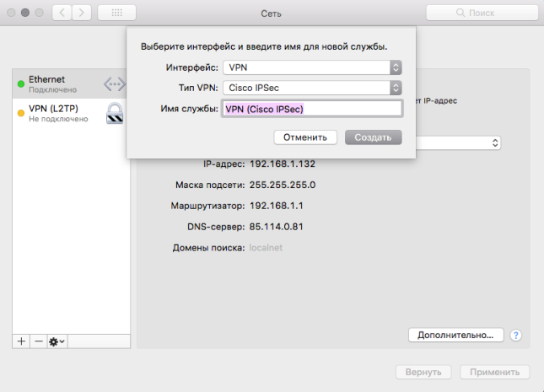This screenshot has width=544, height=392.
Task: Click the Маска подсети label
Action: coord(210,185)
